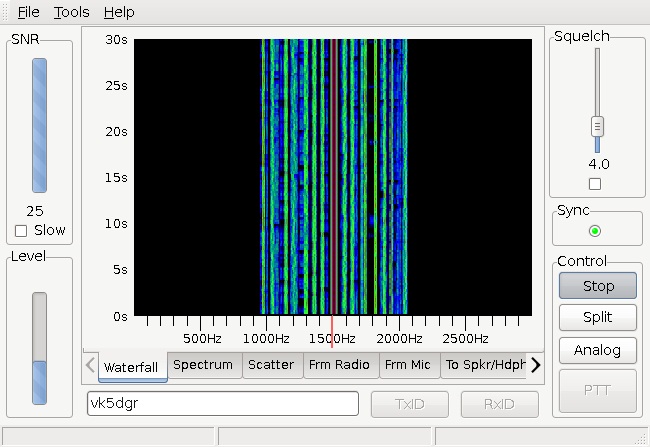Click the green Sync indicator light
The image size is (650, 447).
click(595, 231)
